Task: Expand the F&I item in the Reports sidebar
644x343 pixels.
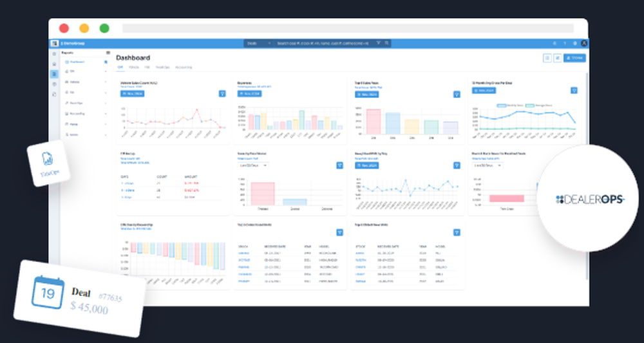Action: [86, 92]
